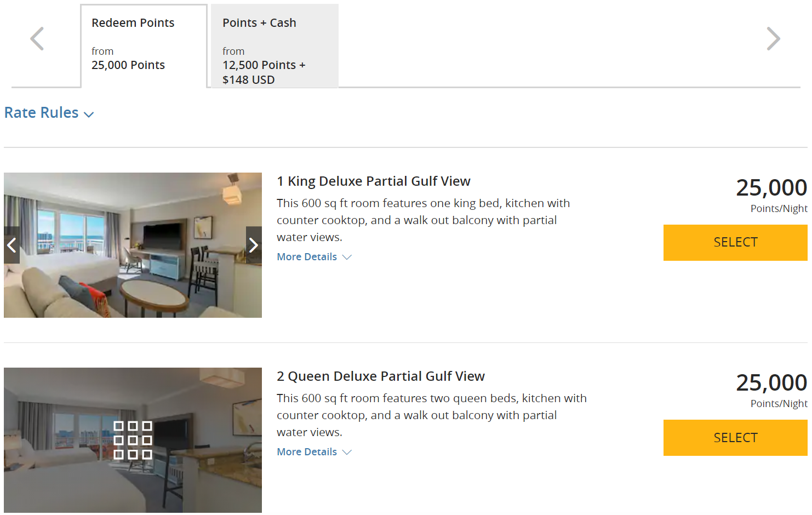The width and height of the screenshot is (812, 515).
Task: Expand Rate Rules section
Action: tap(42, 113)
